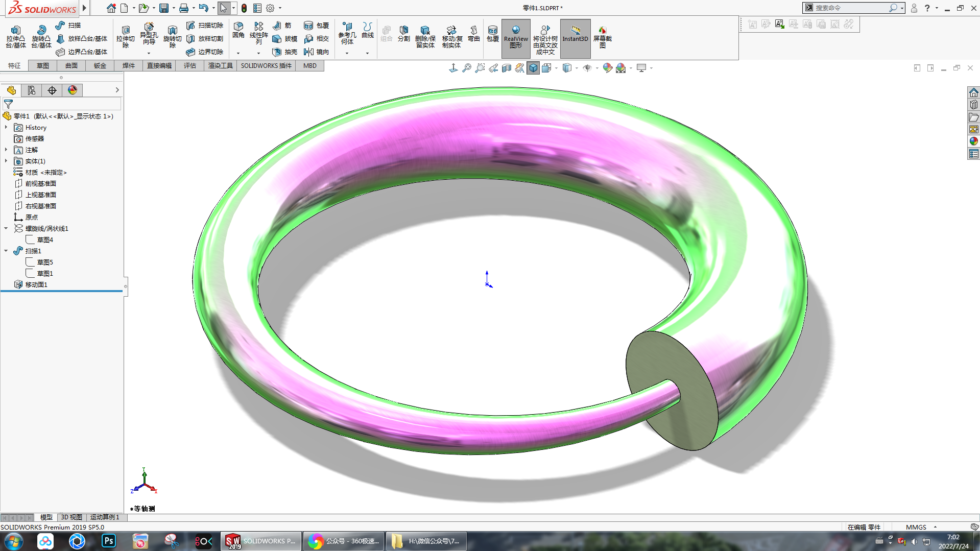Collapse the 螺旋线/涡状线1 feature
Viewport: 980px width, 551px height.
pos(6,228)
